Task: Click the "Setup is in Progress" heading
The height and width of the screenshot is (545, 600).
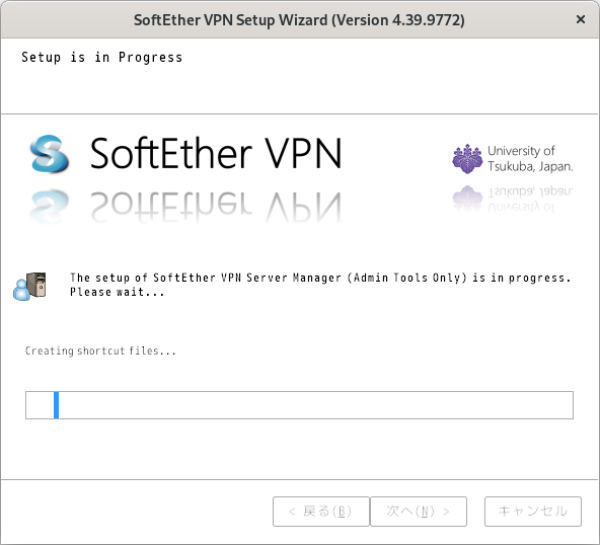Action: coord(102,57)
